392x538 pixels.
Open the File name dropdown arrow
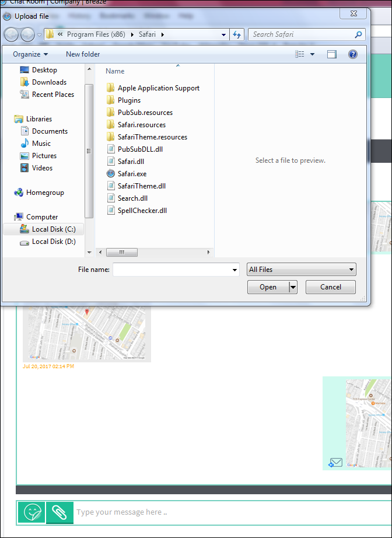point(235,270)
